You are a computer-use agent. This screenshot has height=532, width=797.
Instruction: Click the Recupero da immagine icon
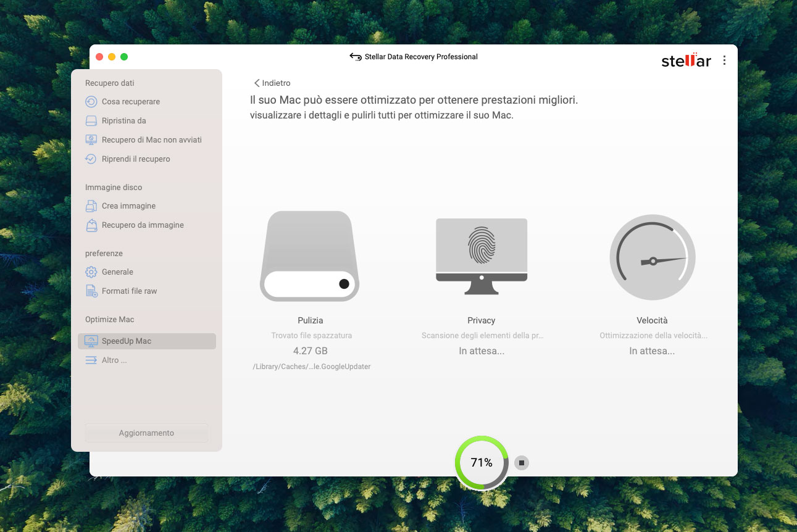91,225
